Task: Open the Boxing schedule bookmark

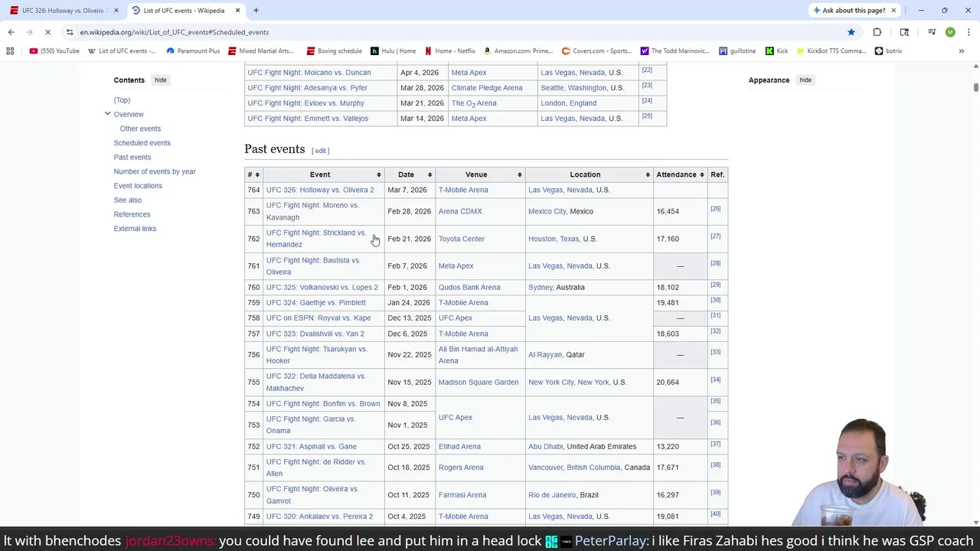Action: pos(334,51)
